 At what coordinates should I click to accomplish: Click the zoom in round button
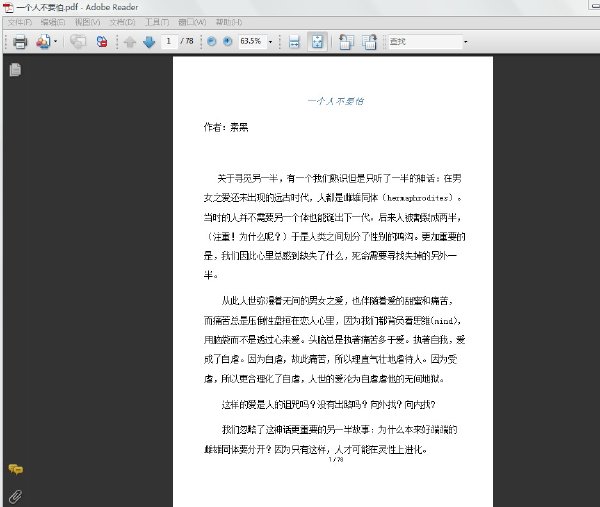227,41
